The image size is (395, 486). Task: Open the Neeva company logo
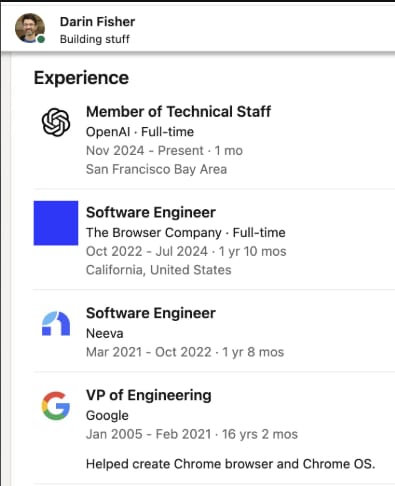56,323
